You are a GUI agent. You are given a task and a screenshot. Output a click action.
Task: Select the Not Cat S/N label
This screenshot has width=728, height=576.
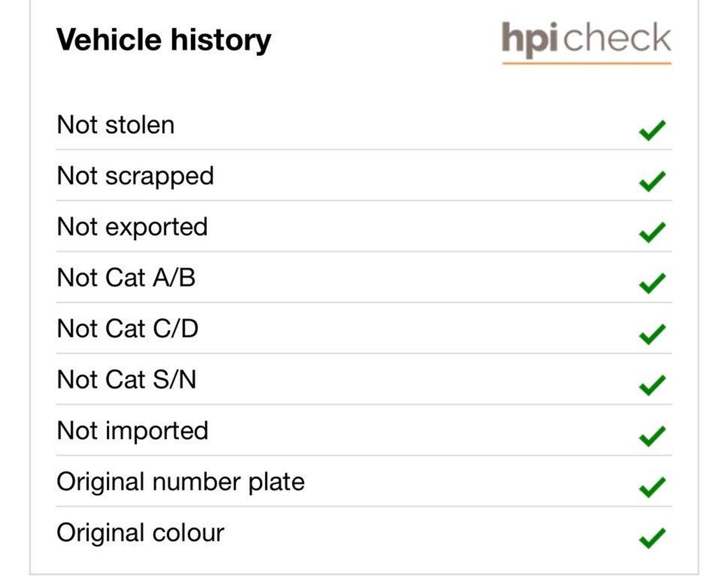point(127,380)
